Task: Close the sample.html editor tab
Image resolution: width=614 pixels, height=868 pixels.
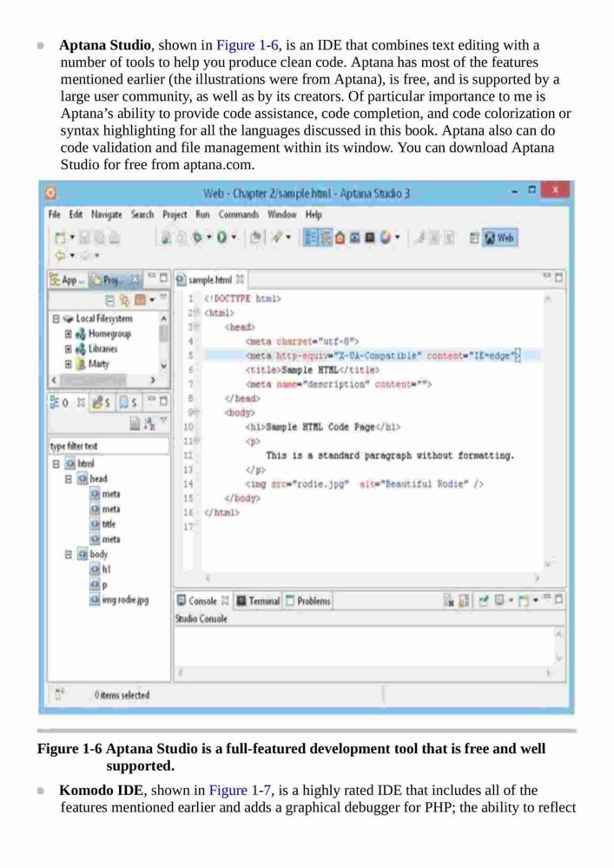Action: pos(240,279)
